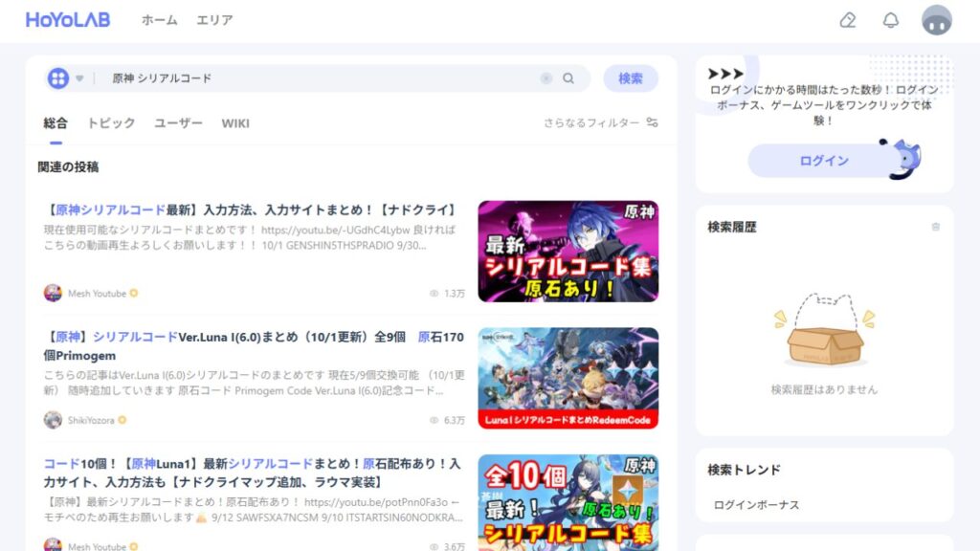Open the game selector grid icon
This screenshot has height=551, width=980.
(59, 77)
